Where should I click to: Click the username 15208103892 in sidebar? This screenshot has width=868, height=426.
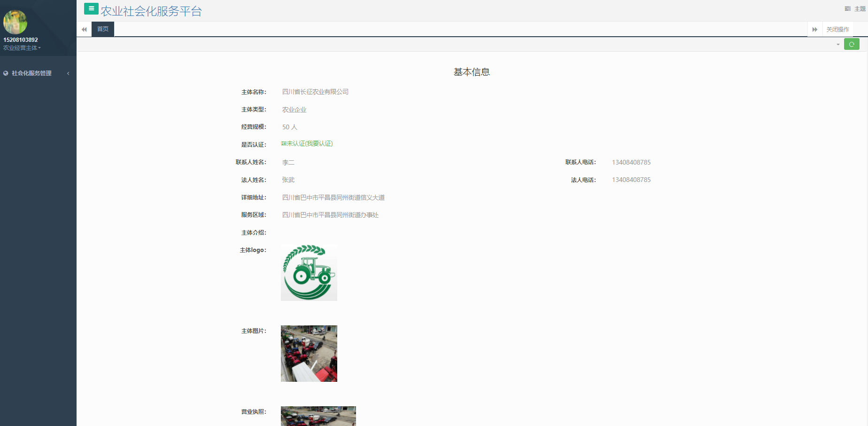21,40
